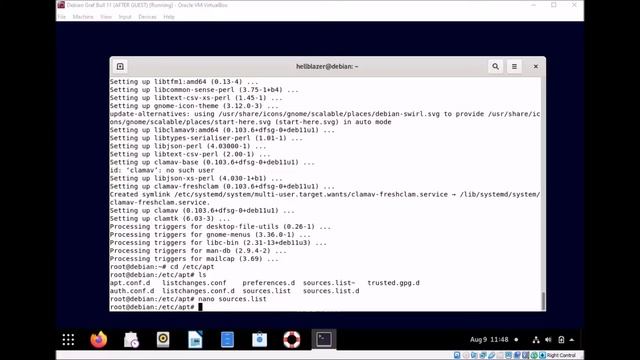Click the host key arrow icon beside Right Control
Screen dimensions: 640x360
pyautogui.click(x=542, y=356)
